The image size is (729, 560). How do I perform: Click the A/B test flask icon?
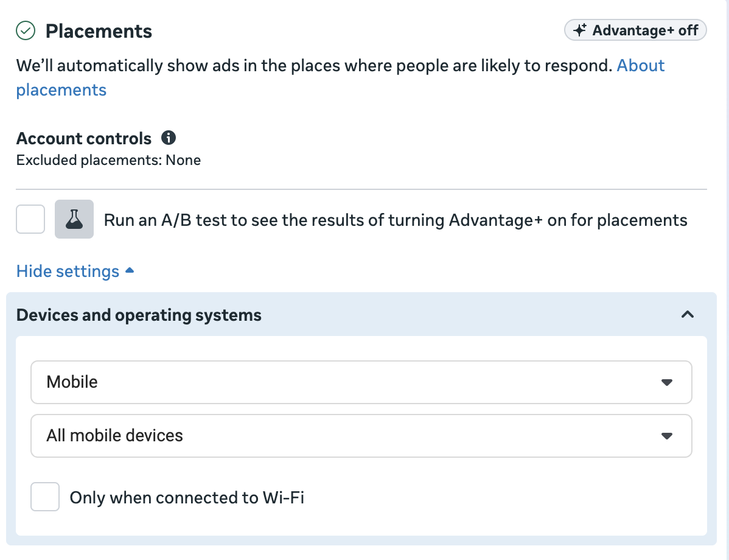(74, 219)
